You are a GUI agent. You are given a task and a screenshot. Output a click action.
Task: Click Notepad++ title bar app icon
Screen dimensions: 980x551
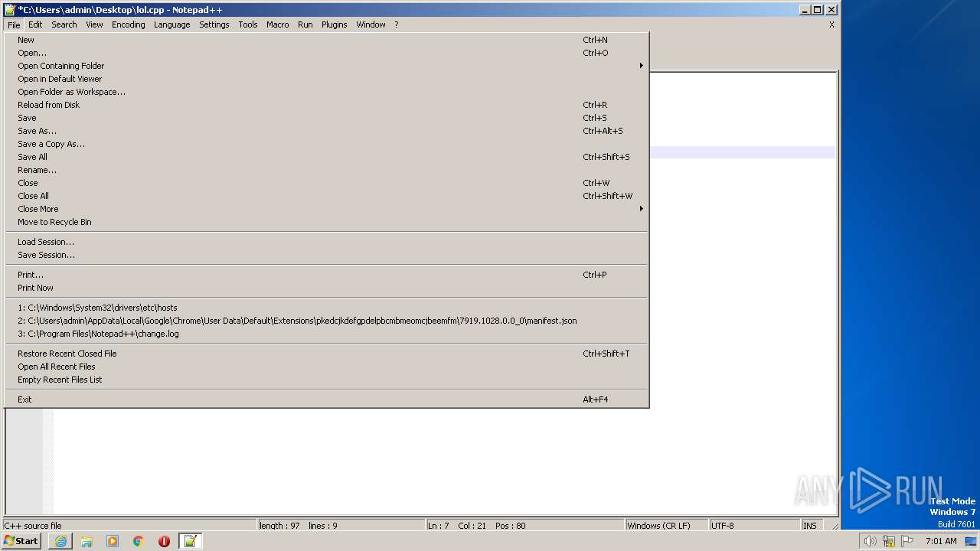coord(9,9)
